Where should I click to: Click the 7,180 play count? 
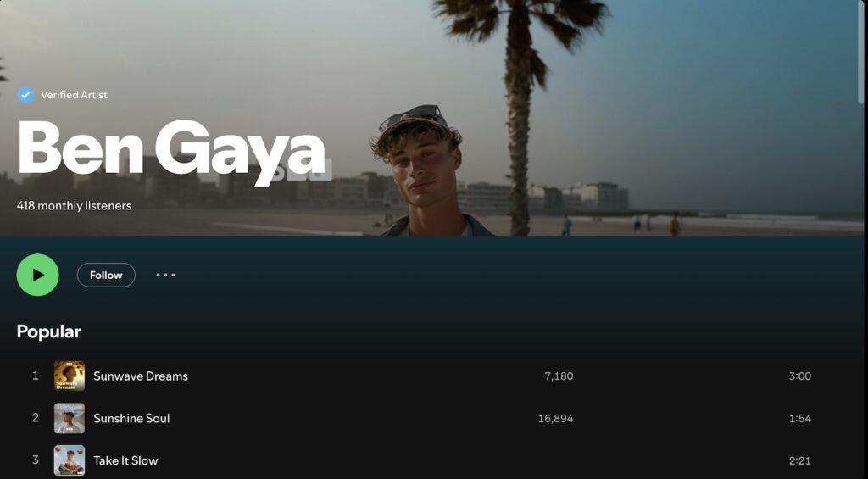pos(559,376)
